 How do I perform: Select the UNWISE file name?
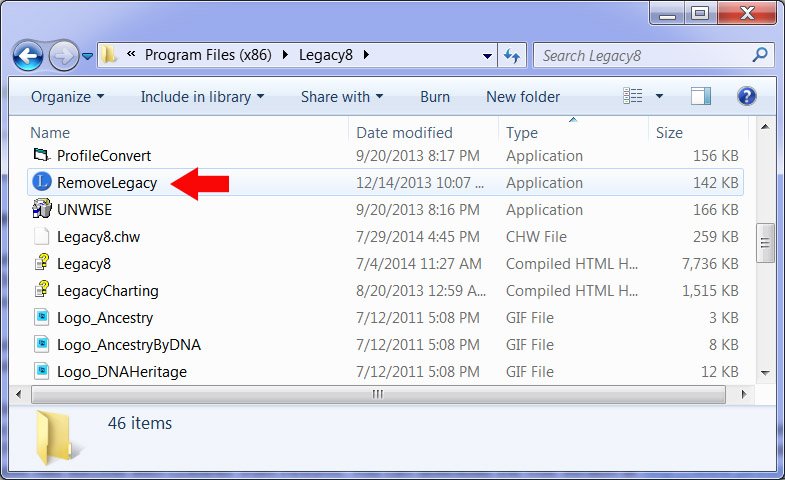tap(85, 210)
